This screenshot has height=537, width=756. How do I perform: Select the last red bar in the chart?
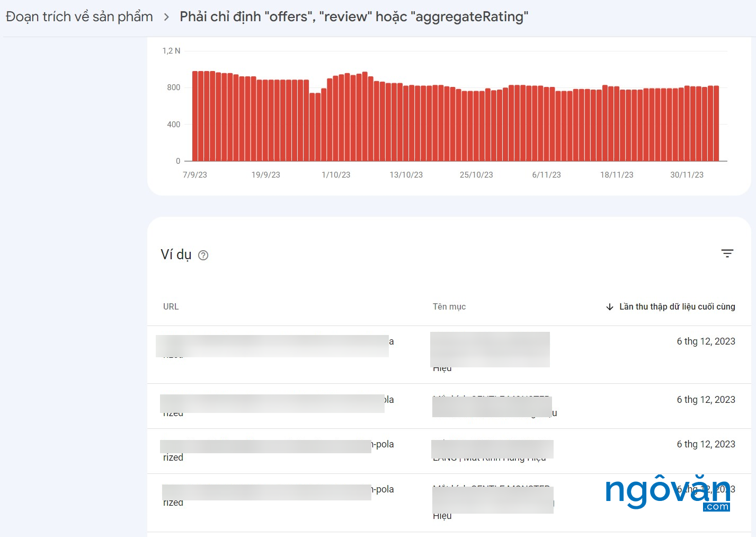[717, 124]
